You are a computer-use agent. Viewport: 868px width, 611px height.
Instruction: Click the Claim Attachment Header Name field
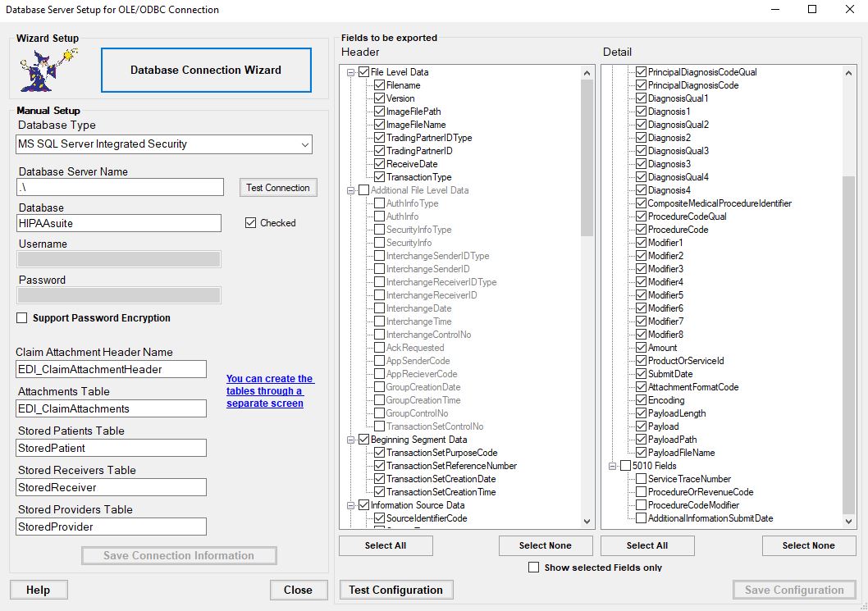point(112,369)
